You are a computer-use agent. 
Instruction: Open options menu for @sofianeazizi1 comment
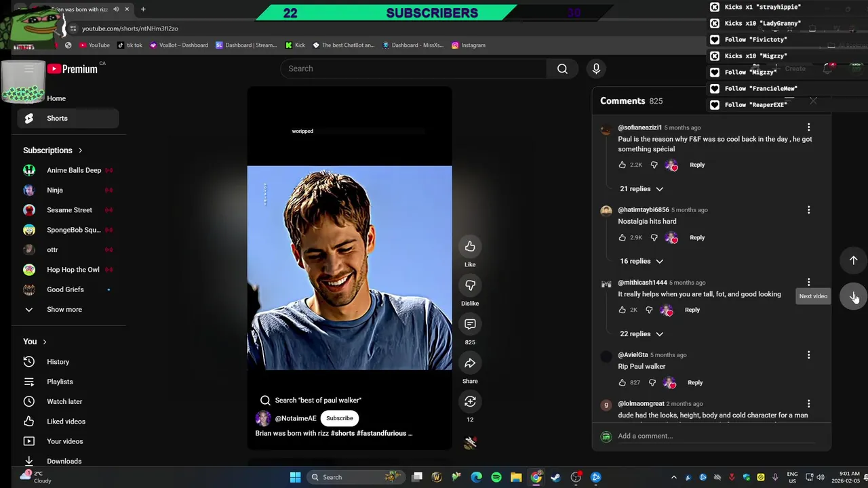[808, 127]
